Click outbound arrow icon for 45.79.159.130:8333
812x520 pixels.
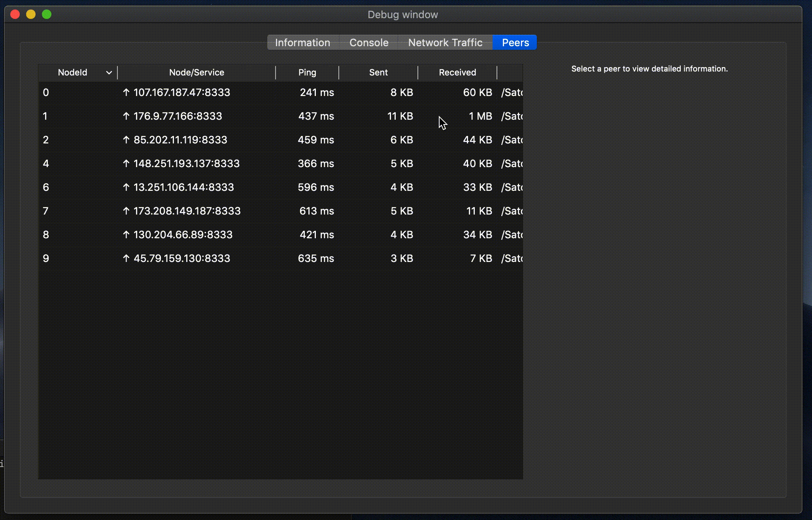tap(126, 258)
